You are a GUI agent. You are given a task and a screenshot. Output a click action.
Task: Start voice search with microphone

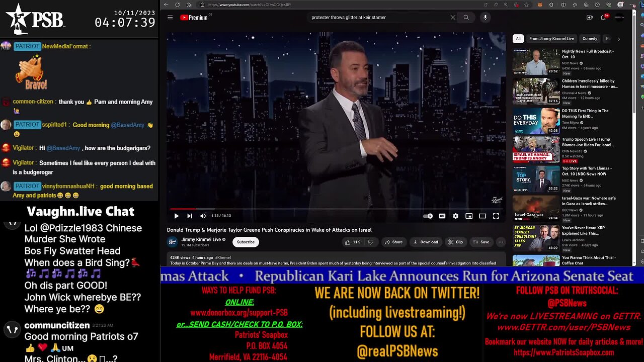click(x=485, y=17)
